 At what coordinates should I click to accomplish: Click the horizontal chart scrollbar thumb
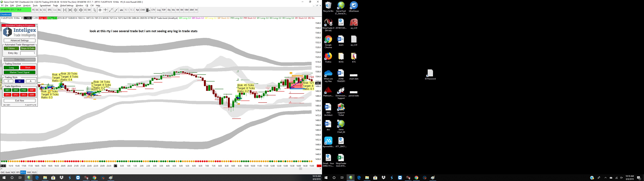[301, 169]
